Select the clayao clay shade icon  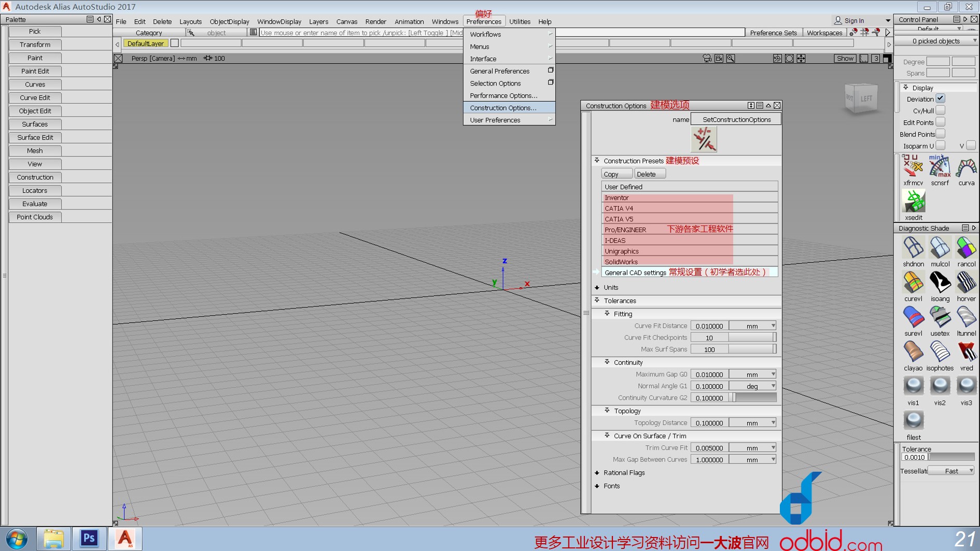(x=913, y=352)
